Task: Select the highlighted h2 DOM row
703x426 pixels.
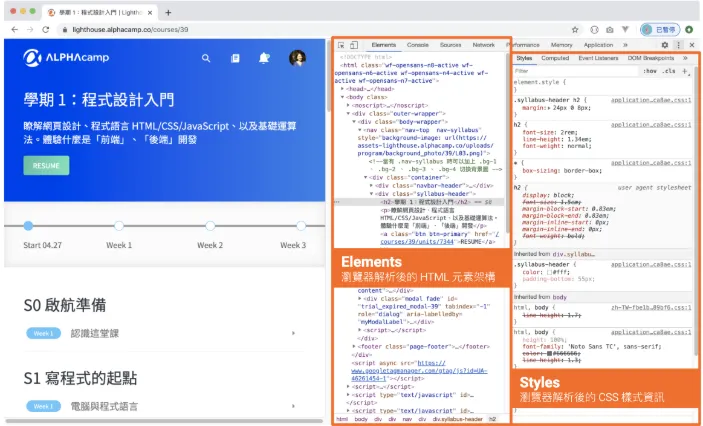Action: [x=419, y=202]
